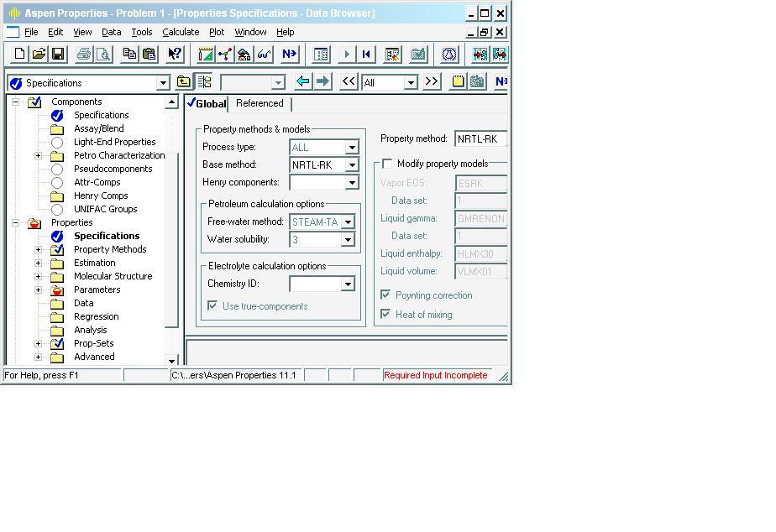Click Required Input Incomplete status text
Screen dimensions: 776x532
click(x=436, y=375)
